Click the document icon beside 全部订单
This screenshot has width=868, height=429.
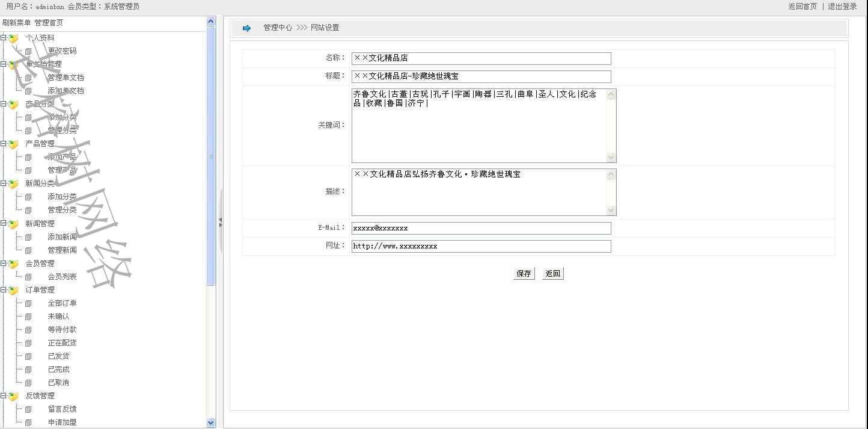(28, 303)
